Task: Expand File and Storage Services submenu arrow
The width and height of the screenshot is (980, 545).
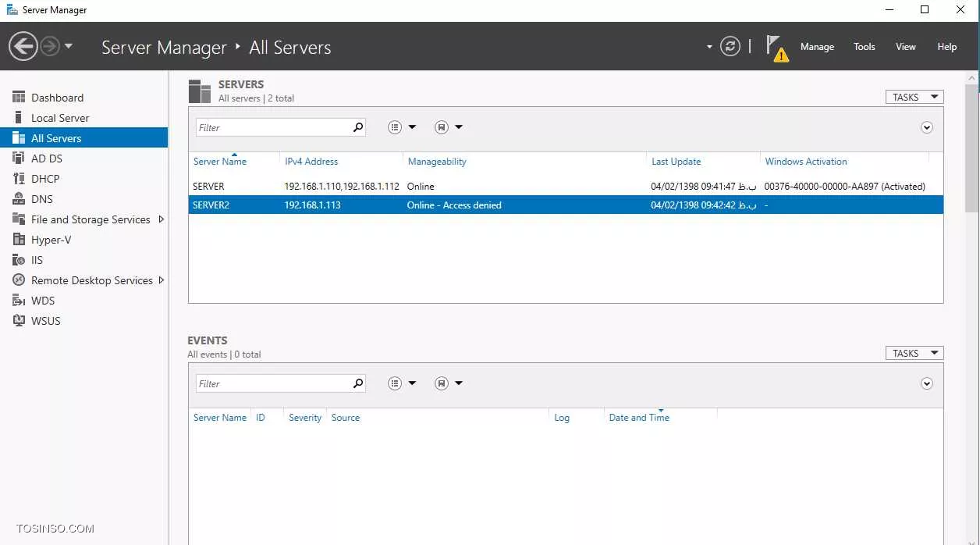Action: click(x=162, y=219)
